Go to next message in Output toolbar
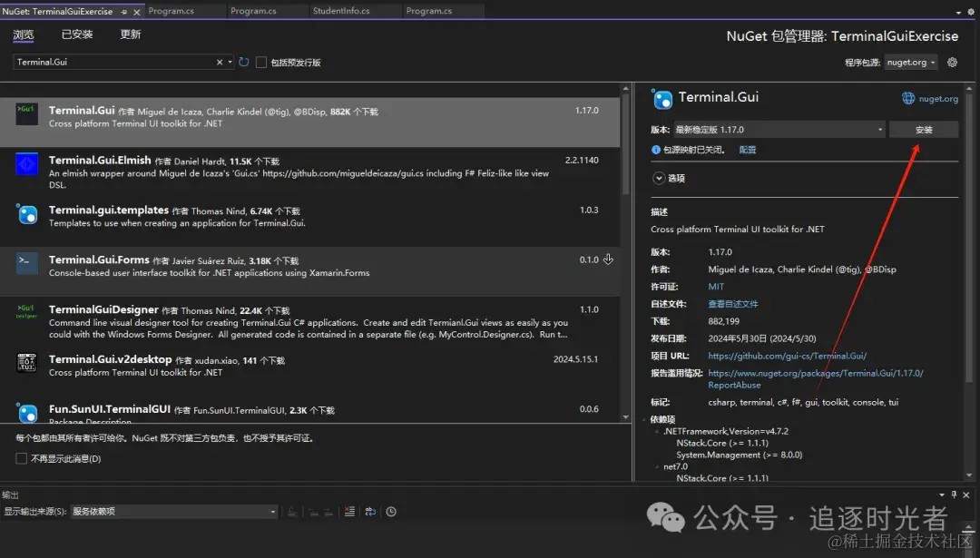Viewport: 980px width, 558px height. [x=328, y=512]
